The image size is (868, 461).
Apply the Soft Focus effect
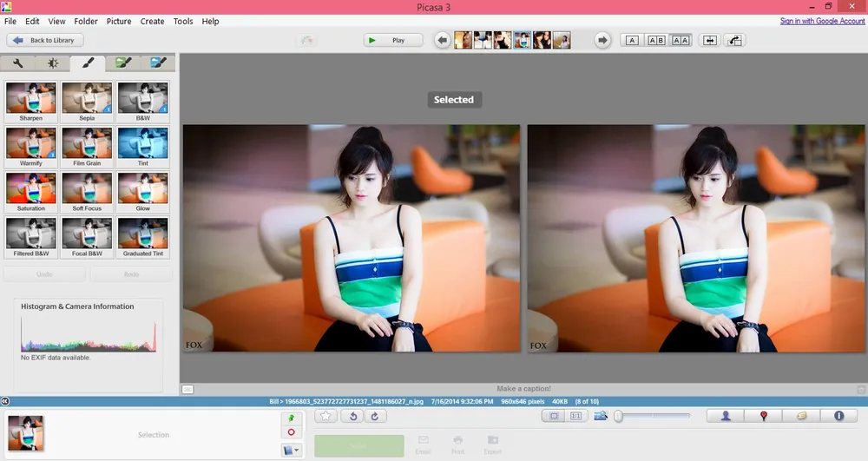(87, 192)
